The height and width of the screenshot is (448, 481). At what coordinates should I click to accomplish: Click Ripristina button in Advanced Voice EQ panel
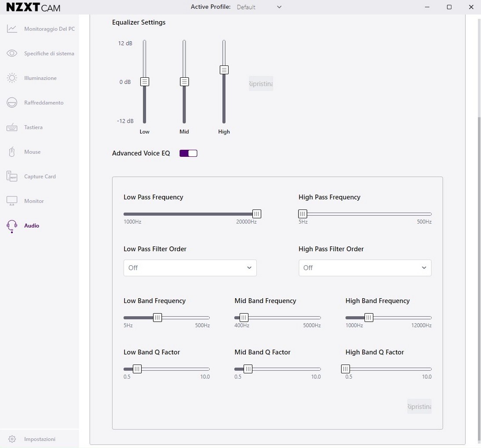coord(419,406)
